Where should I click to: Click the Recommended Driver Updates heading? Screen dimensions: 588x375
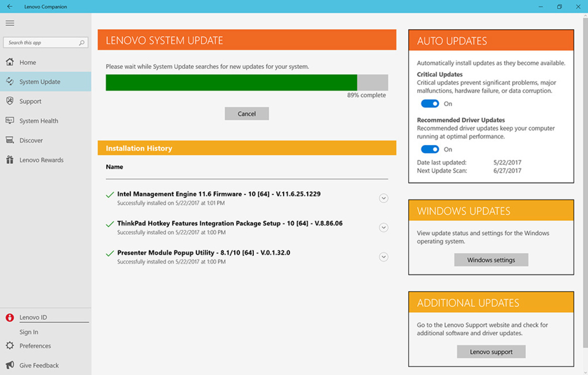(461, 120)
